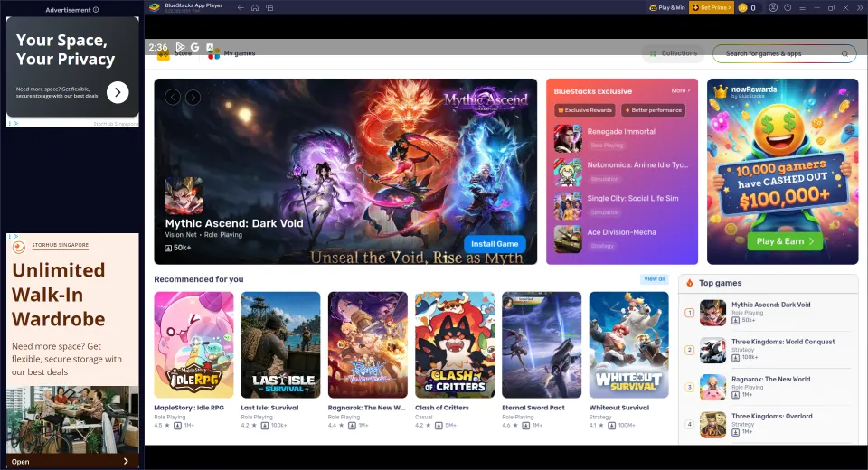Open Ragnarok icon in Top games list
The width and height of the screenshot is (868, 470).
712,387
